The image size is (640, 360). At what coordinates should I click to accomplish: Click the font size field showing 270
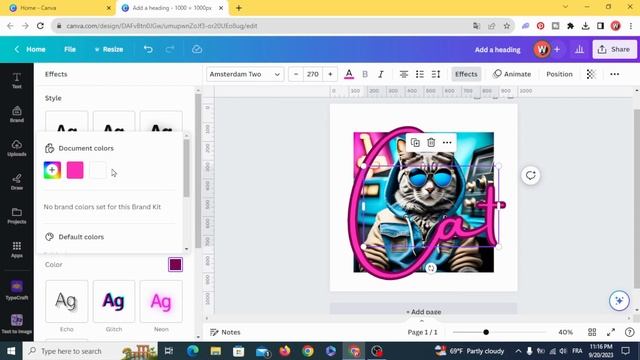click(313, 74)
